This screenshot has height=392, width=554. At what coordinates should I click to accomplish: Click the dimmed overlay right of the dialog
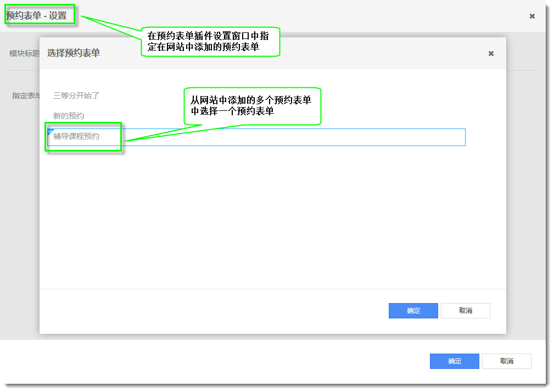[x=525, y=192]
